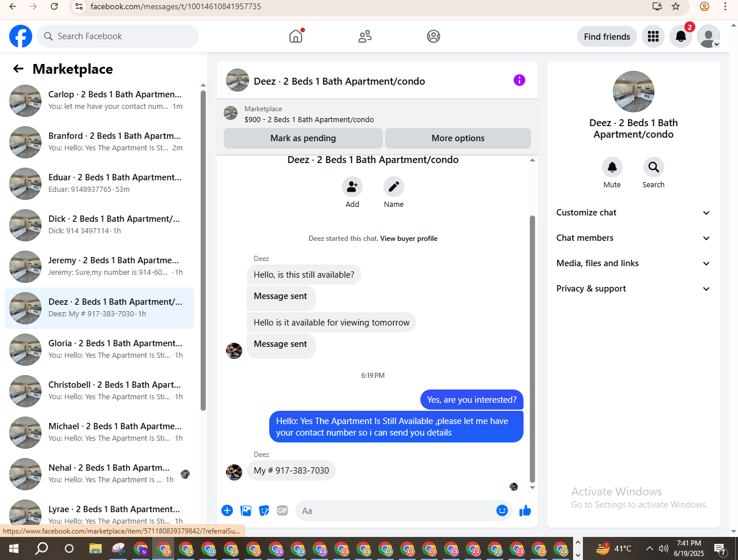Screen dimensions: 738x560
Task: Open the Home feed icon
Action: [296, 36]
